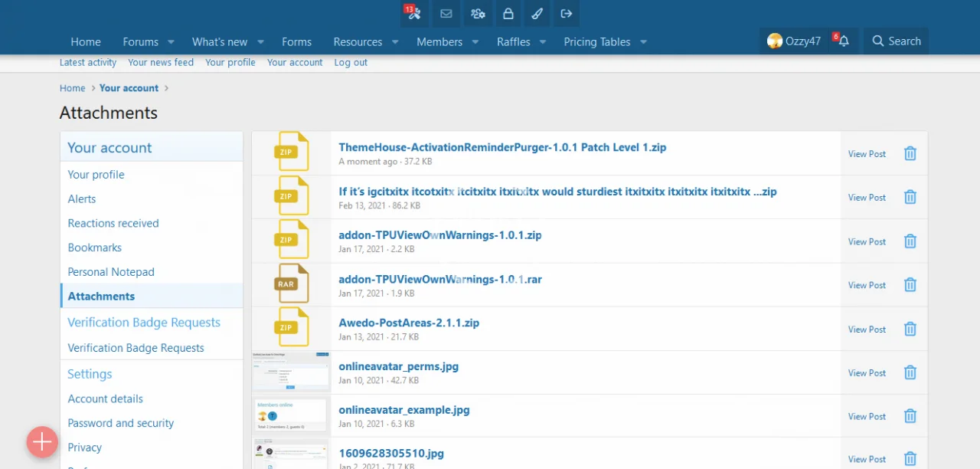This screenshot has width=980, height=469.
Task: Click the Search box in navigation
Action: [x=896, y=41]
